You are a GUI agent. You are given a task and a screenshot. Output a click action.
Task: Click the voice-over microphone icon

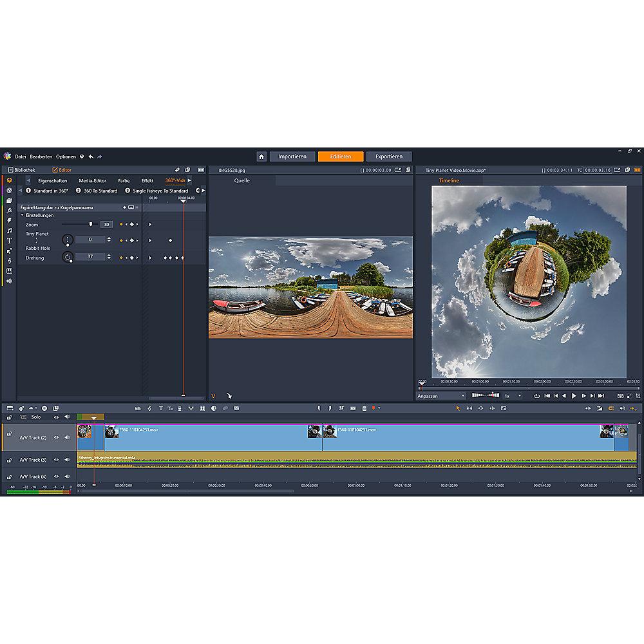click(180, 408)
